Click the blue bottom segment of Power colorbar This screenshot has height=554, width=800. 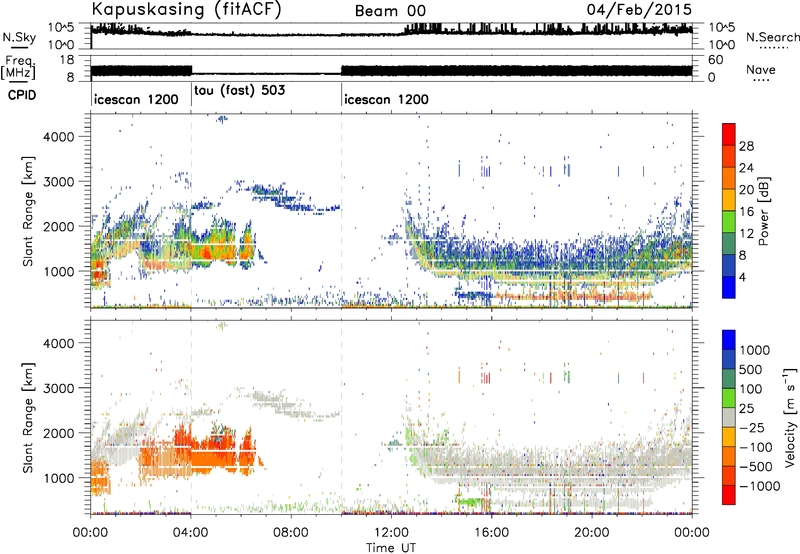(729, 287)
